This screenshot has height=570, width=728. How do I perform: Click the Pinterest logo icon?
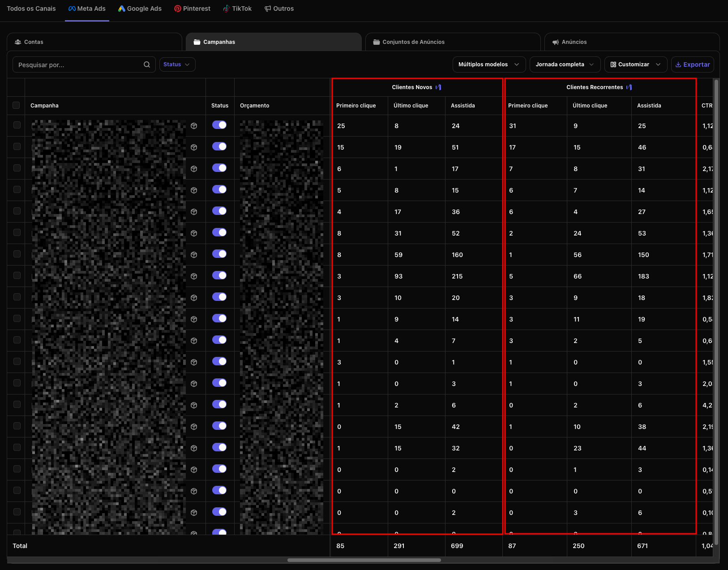[178, 9]
